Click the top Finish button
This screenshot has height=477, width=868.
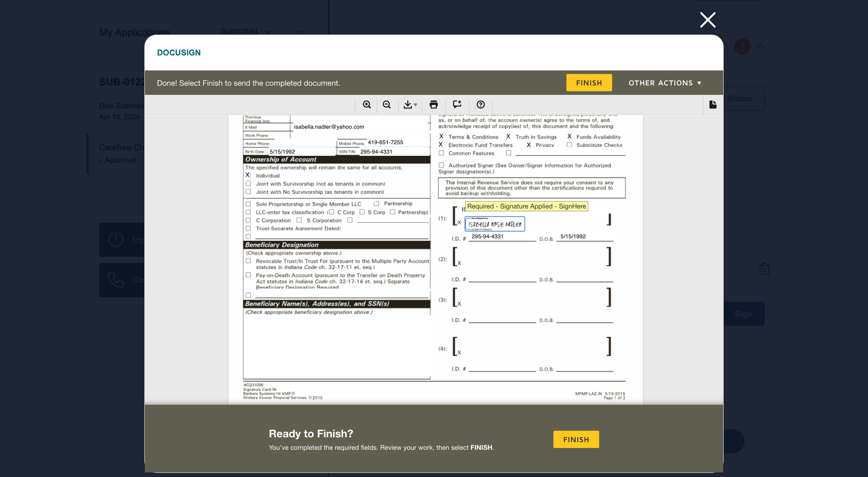click(589, 83)
